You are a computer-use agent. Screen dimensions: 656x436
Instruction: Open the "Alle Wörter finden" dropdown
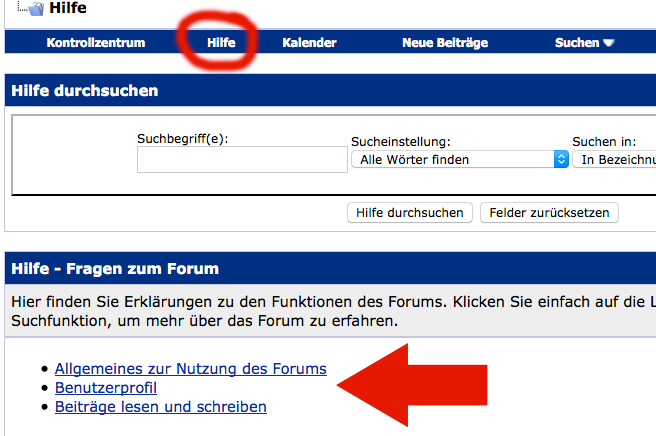point(459,159)
